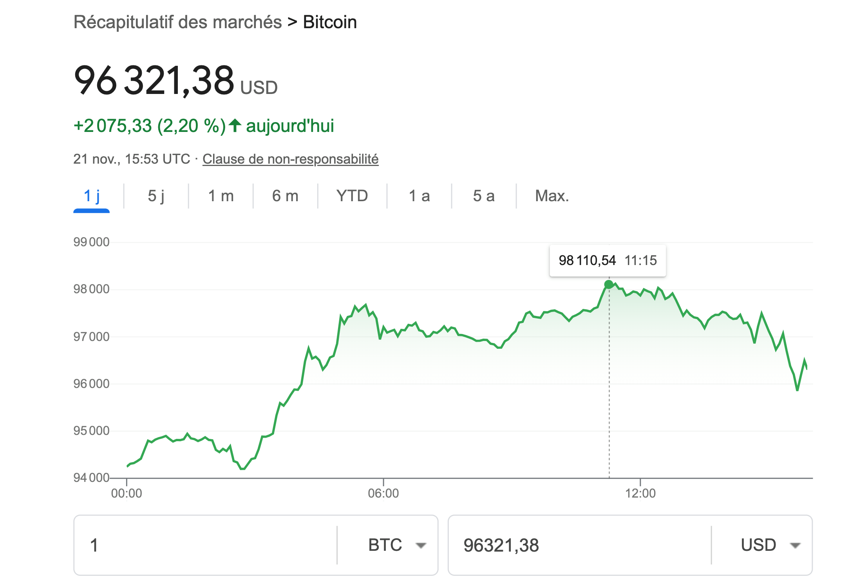Click the USD dropdown arrow icon
The width and height of the screenshot is (868, 588).
(795, 545)
